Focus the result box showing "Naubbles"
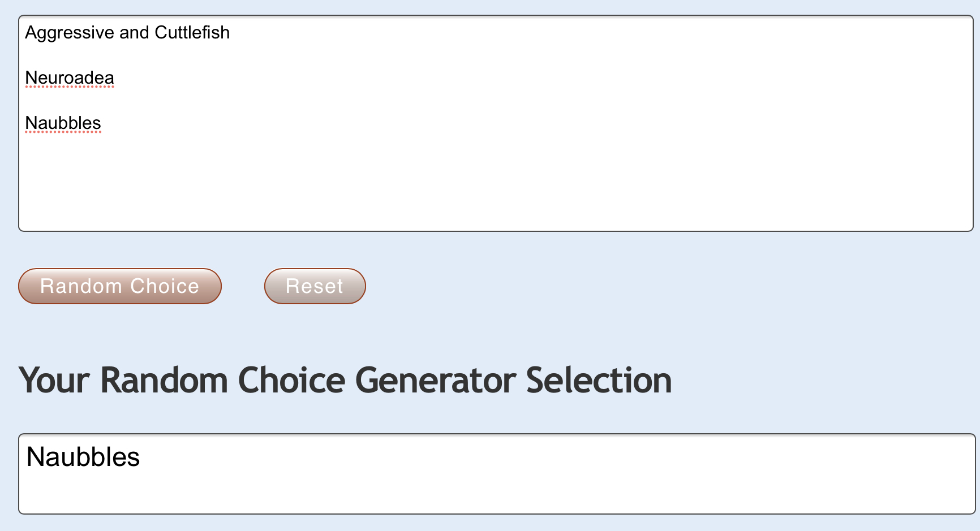Image resolution: width=980 pixels, height=531 pixels. click(83, 457)
